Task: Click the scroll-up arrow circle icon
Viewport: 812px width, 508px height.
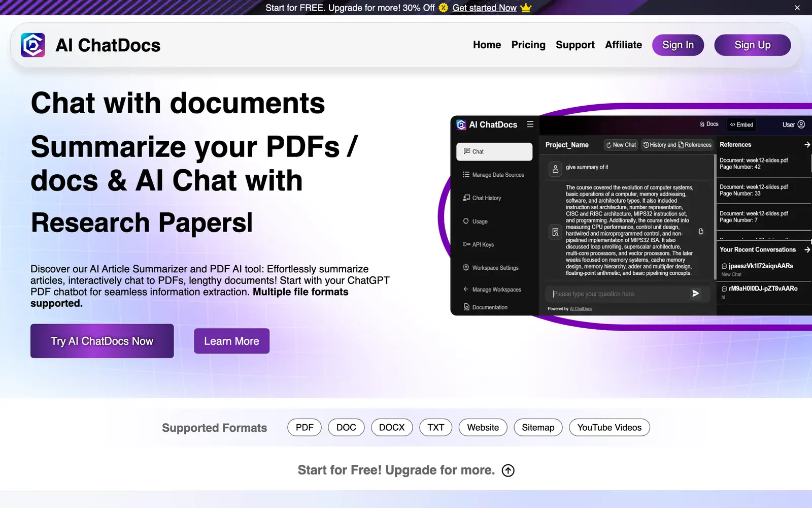Action: [508, 470]
